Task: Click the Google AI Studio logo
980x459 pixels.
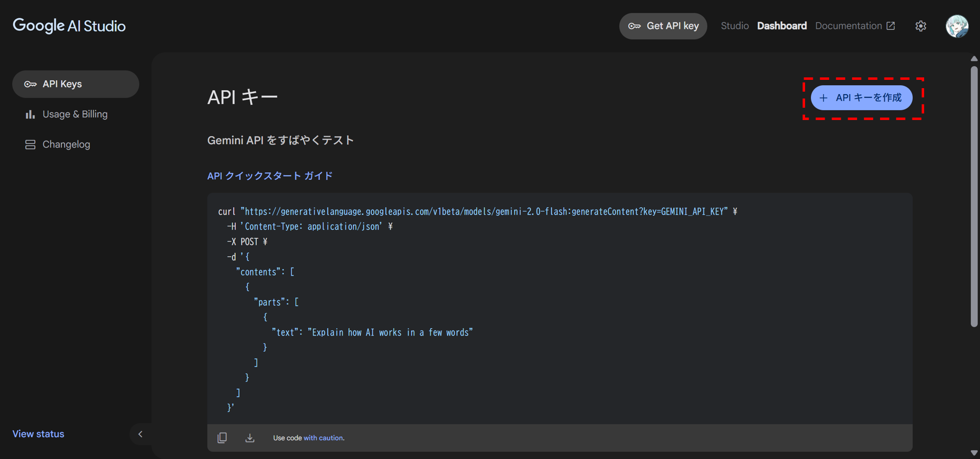Action: click(69, 25)
